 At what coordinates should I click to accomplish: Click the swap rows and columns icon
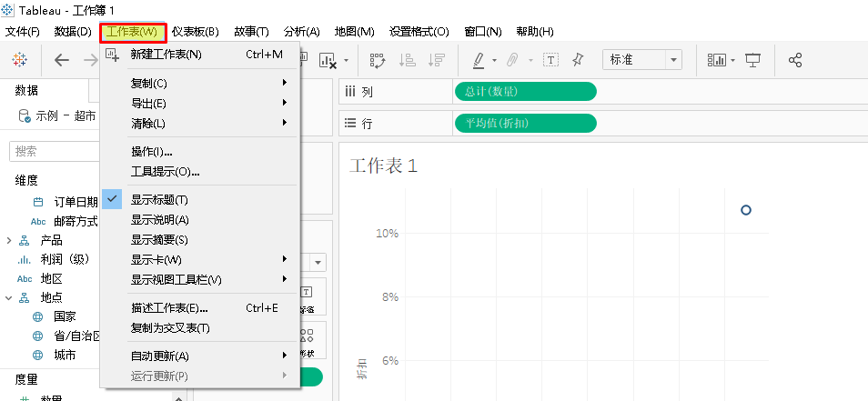tap(378, 60)
